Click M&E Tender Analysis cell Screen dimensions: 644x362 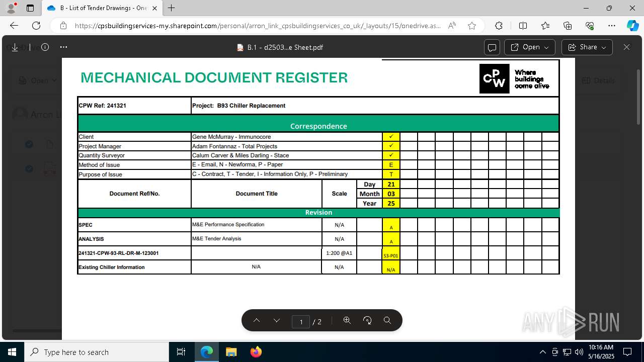tap(256, 239)
